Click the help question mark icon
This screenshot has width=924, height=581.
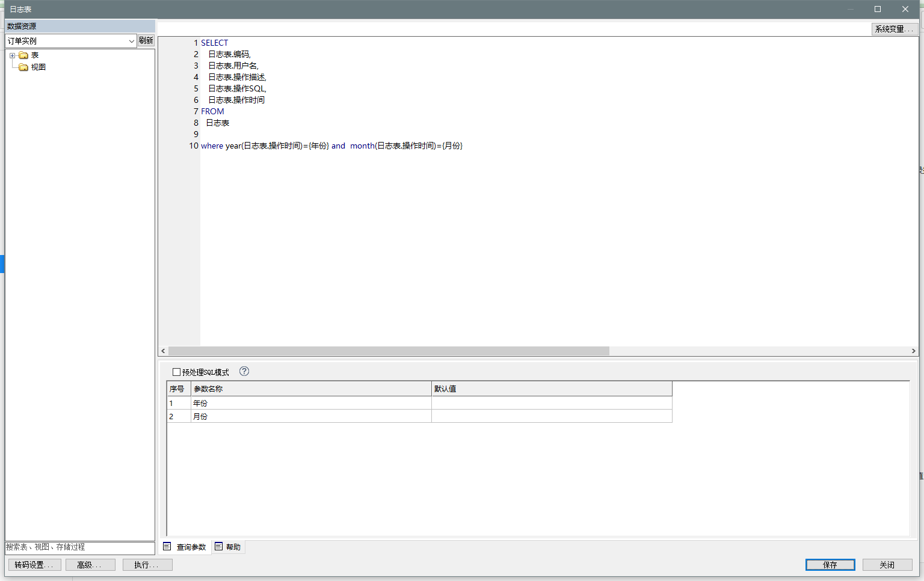244,372
